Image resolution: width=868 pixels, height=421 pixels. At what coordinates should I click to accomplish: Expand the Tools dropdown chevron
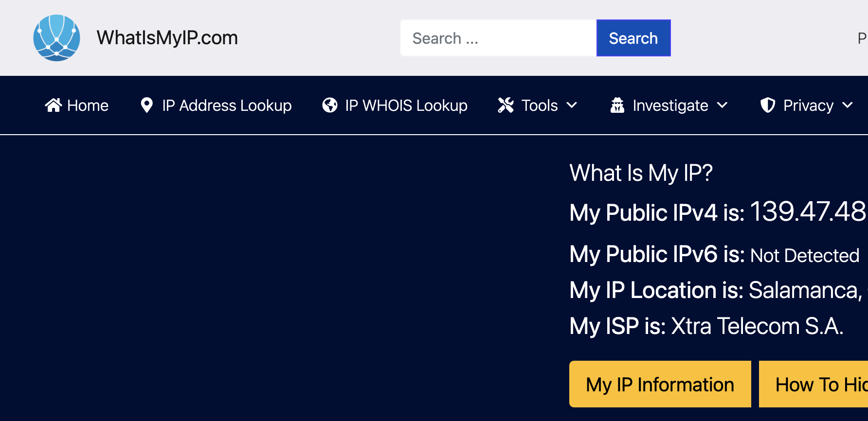click(x=572, y=105)
